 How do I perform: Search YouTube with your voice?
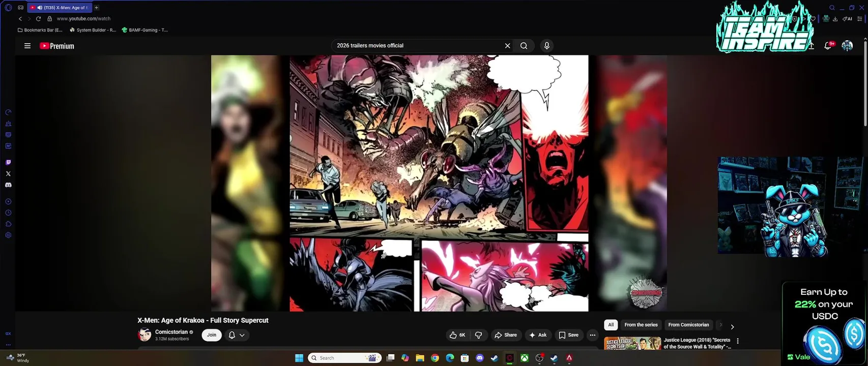coord(547,46)
